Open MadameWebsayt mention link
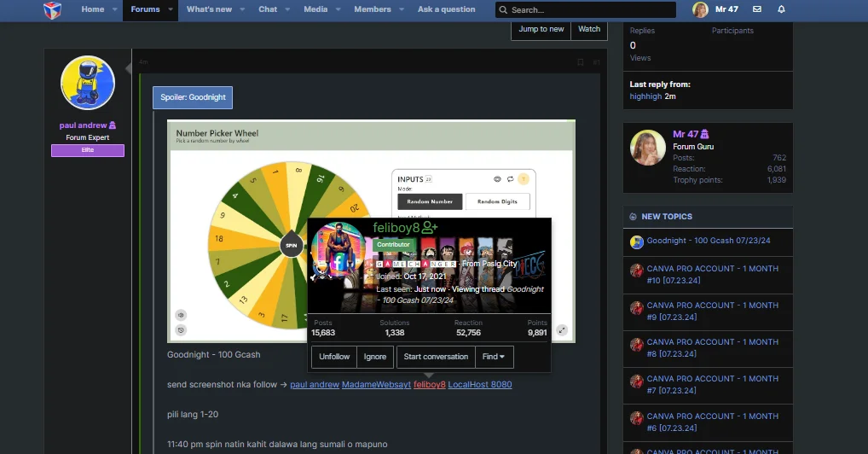The height and width of the screenshot is (454, 868). (x=376, y=385)
